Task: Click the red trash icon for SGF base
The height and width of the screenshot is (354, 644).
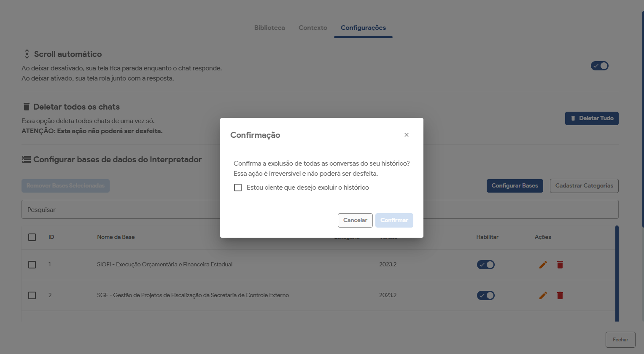Action: (x=560, y=295)
